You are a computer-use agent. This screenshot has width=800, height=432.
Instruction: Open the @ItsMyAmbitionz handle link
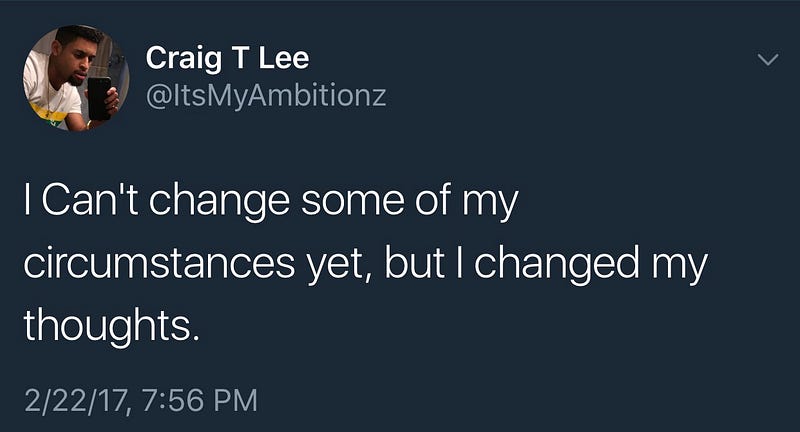coord(266,96)
